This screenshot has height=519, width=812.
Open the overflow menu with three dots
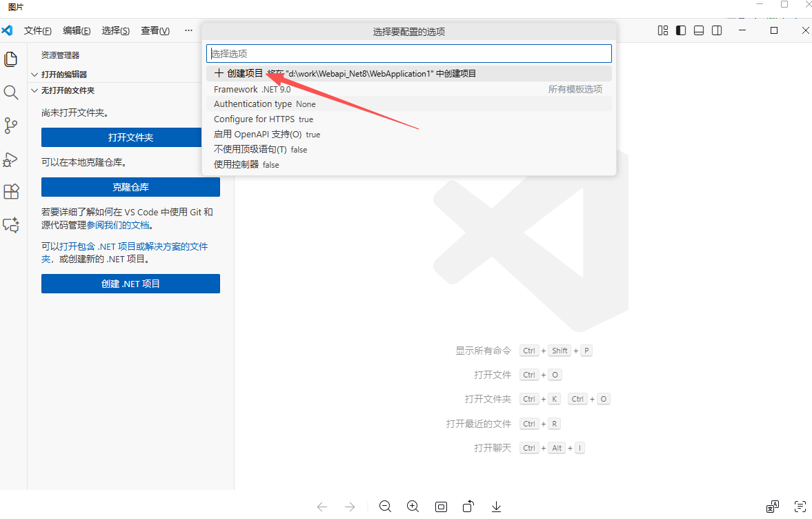(188, 30)
